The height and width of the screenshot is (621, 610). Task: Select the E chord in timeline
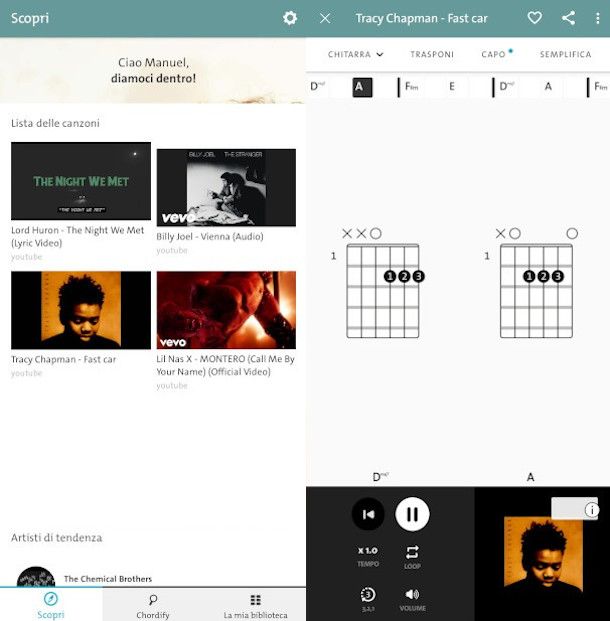tap(452, 86)
